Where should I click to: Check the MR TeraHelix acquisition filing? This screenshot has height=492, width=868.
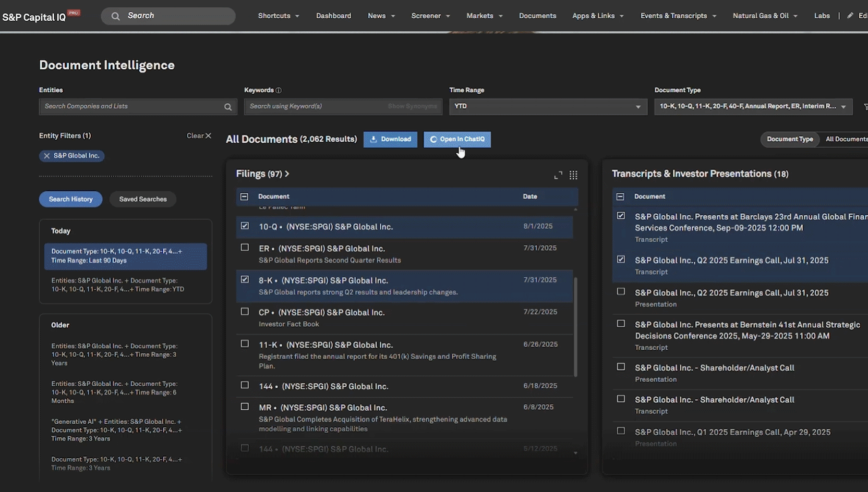coord(245,407)
